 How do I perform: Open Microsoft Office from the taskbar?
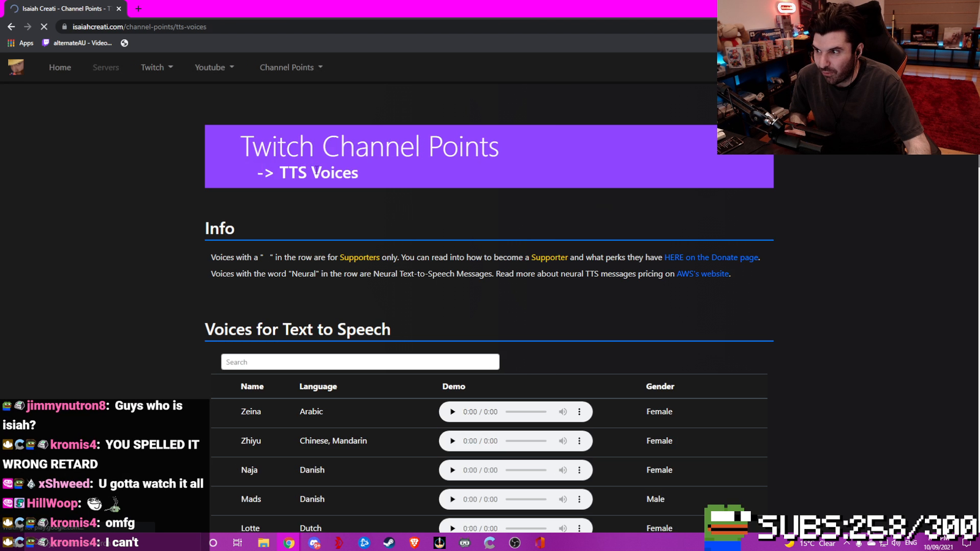[540, 542]
